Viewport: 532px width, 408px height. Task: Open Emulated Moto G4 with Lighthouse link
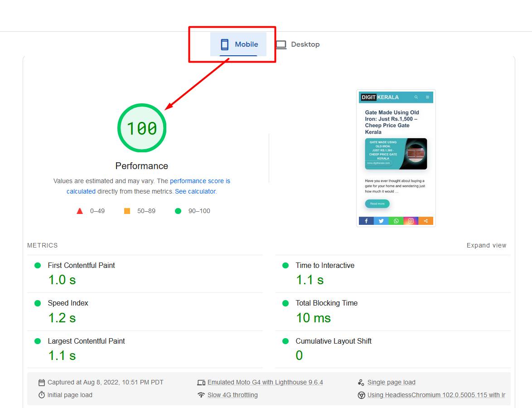tap(265, 382)
